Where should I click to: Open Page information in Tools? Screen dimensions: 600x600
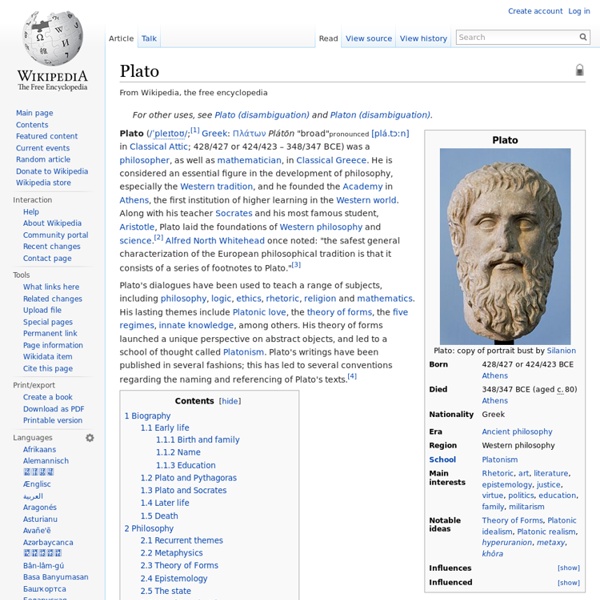tap(53, 345)
